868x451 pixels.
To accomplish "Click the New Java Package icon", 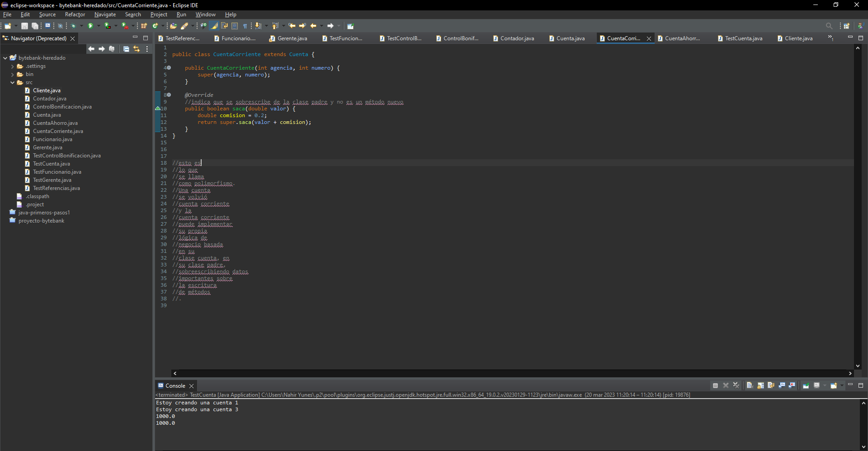I will tap(144, 26).
